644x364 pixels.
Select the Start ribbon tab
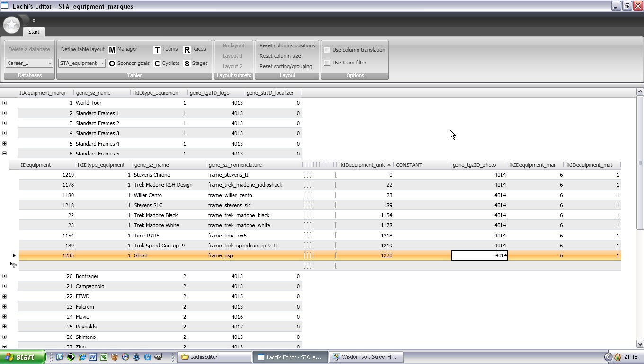(x=34, y=32)
